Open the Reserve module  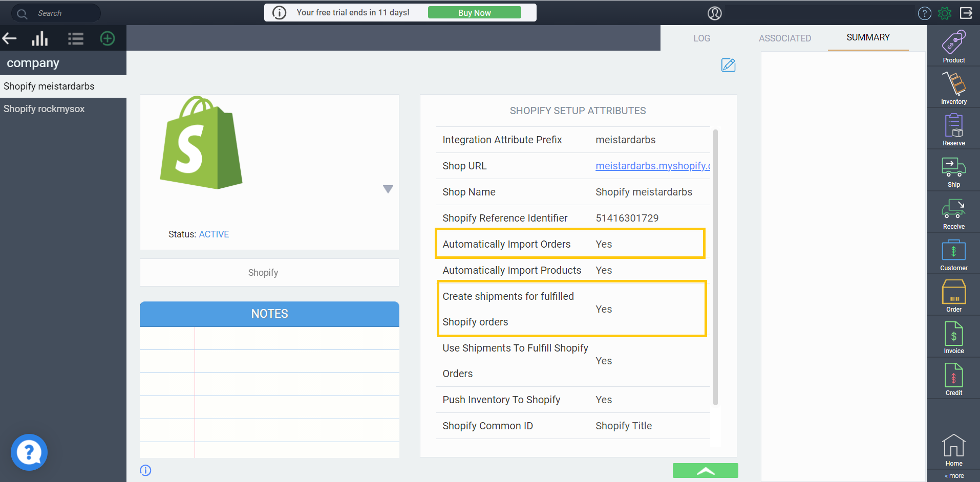953,129
